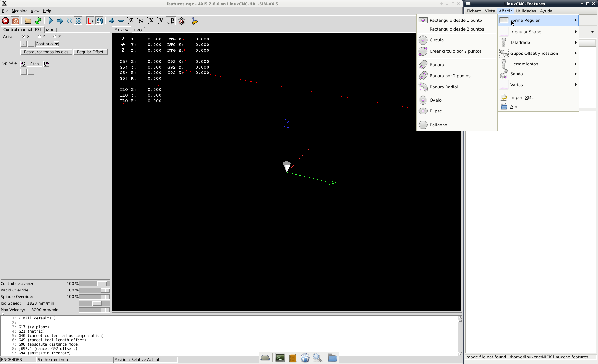The width and height of the screenshot is (598, 364).
Task: Add Rectangulo desde 1 punto
Action: tap(457, 20)
